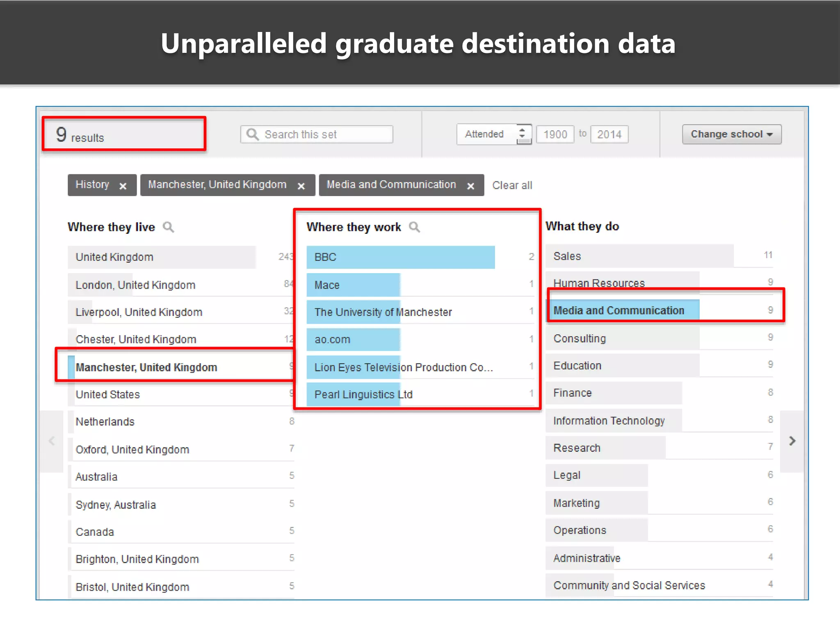Select Community and Social Services function
This screenshot has height=630, width=840.
click(x=659, y=585)
